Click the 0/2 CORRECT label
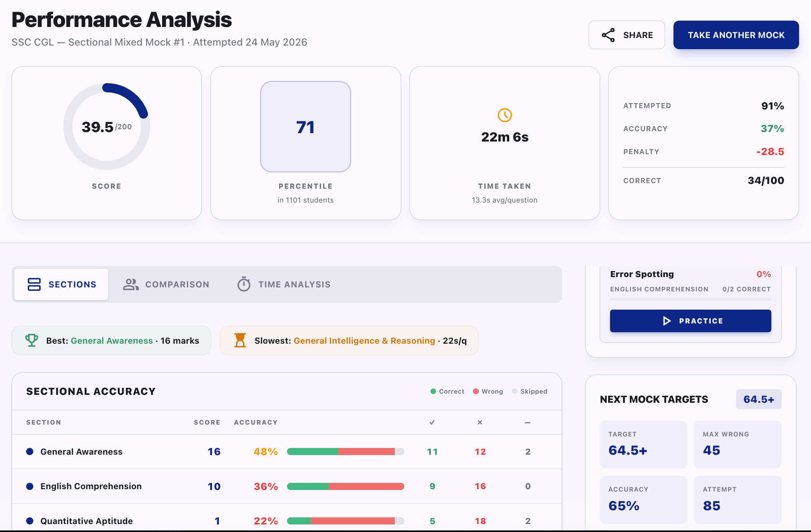811x532 pixels. tap(746, 289)
